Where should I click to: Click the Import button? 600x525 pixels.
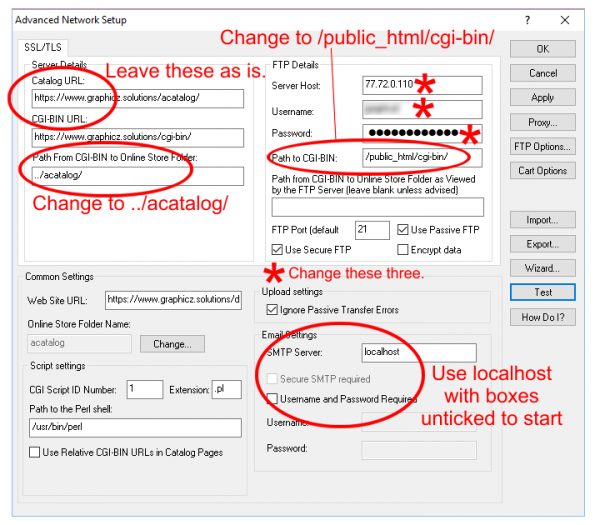(543, 220)
